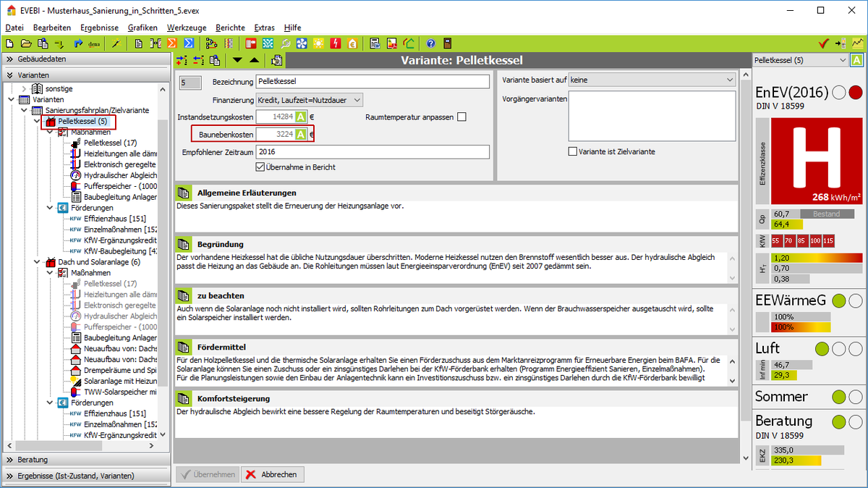Screen dimensions: 868x488
Task: Open the Ergebnisse menu
Action: click(x=100, y=28)
